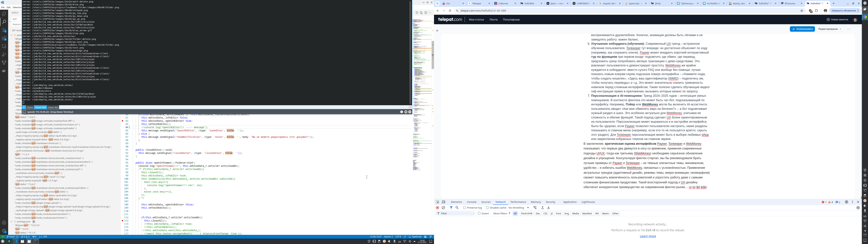Image resolution: width=868 pixels, height=244 pixels.
Task: Follow the Learn more link
Action: 648,236
